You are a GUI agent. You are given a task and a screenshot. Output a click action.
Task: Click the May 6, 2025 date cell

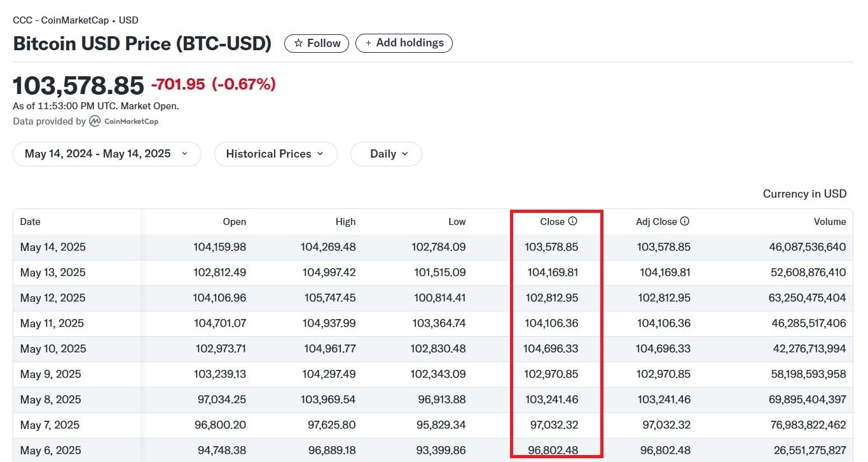tap(50, 451)
